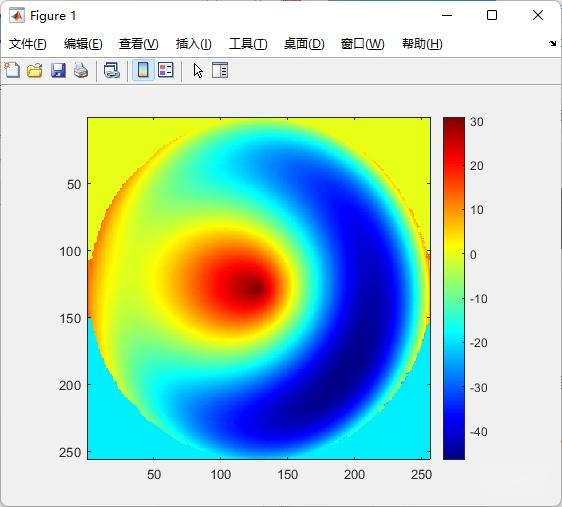Click the colorbar beside the plot
Screen dimensions: 562x507
[x=454, y=288]
